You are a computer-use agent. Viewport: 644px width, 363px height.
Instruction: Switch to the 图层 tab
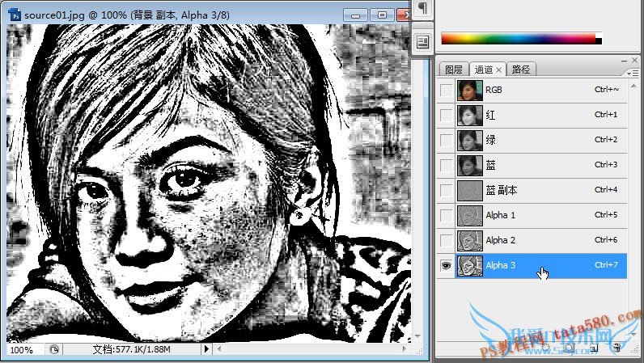click(x=454, y=70)
